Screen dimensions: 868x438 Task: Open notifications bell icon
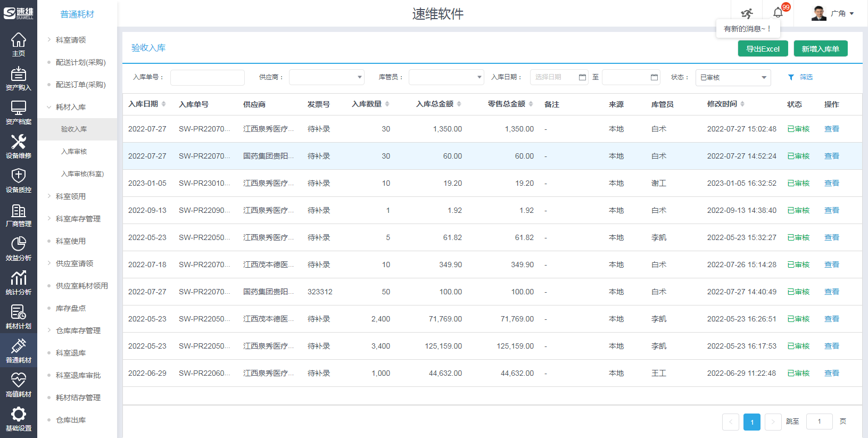(778, 13)
